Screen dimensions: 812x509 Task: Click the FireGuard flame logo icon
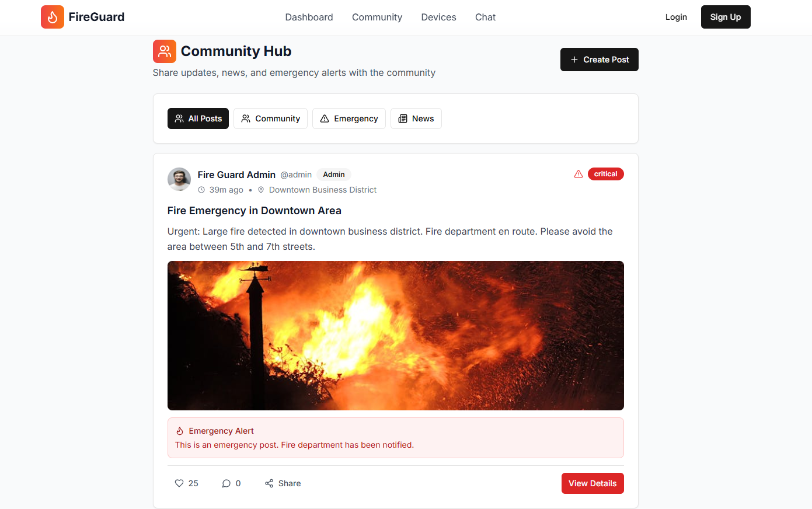click(53, 17)
